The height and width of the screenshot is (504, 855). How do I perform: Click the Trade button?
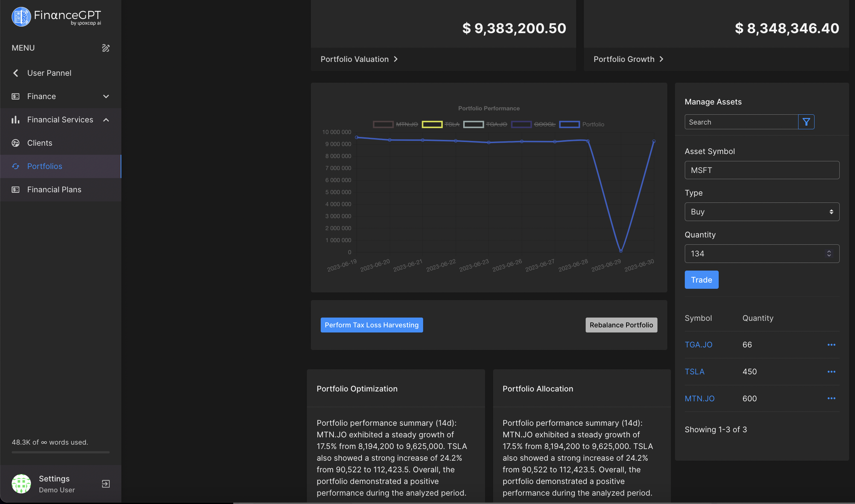coord(702,280)
